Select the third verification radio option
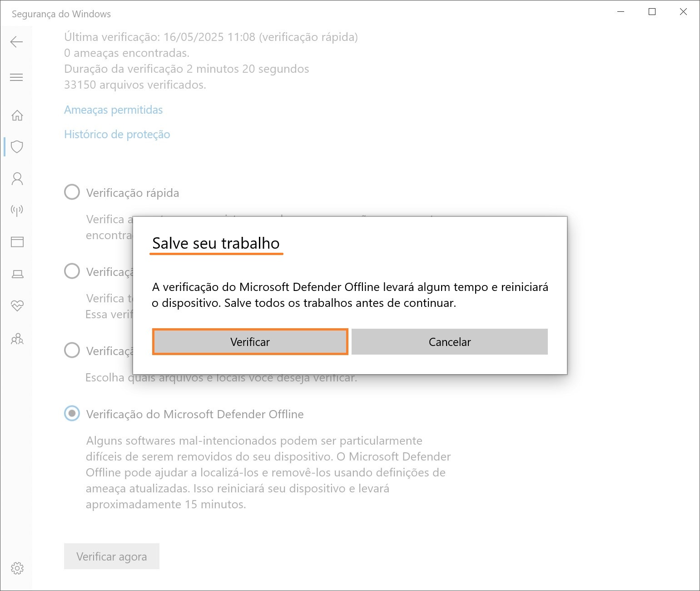The height and width of the screenshot is (591, 700). tap(72, 350)
